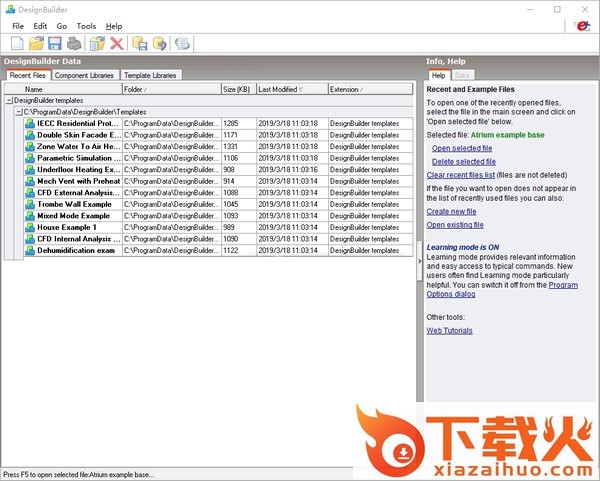Click the Save floppy disk icon
Screen dimensions: 600x481
click(55, 43)
